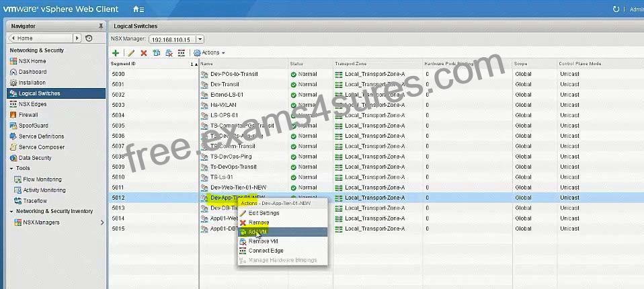Select the LS-OPS-01 switch row

[376, 116]
